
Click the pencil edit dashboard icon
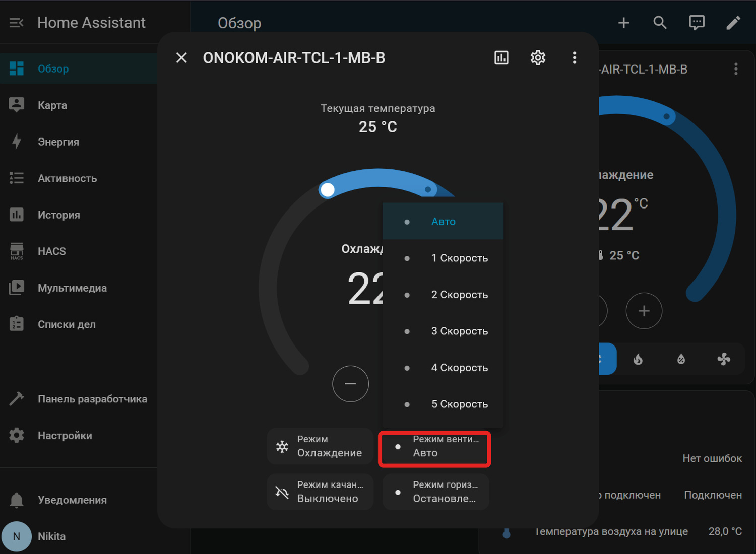[x=733, y=23]
